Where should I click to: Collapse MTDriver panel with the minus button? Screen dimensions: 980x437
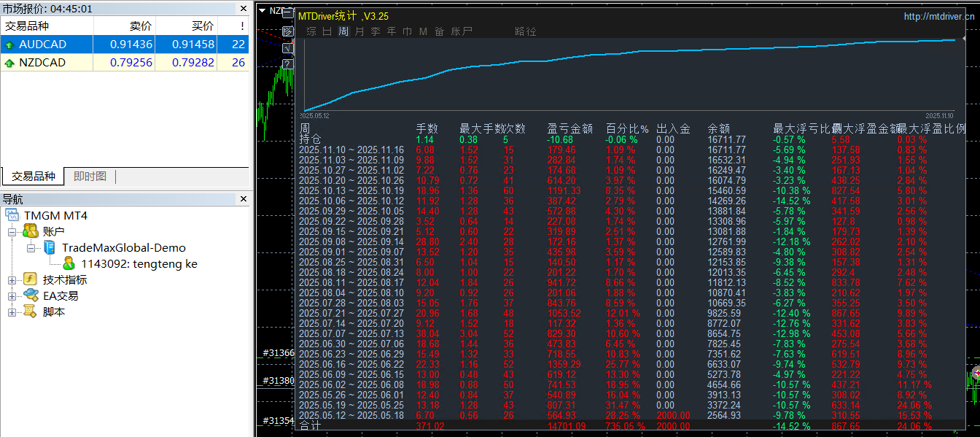click(x=287, y=13)
